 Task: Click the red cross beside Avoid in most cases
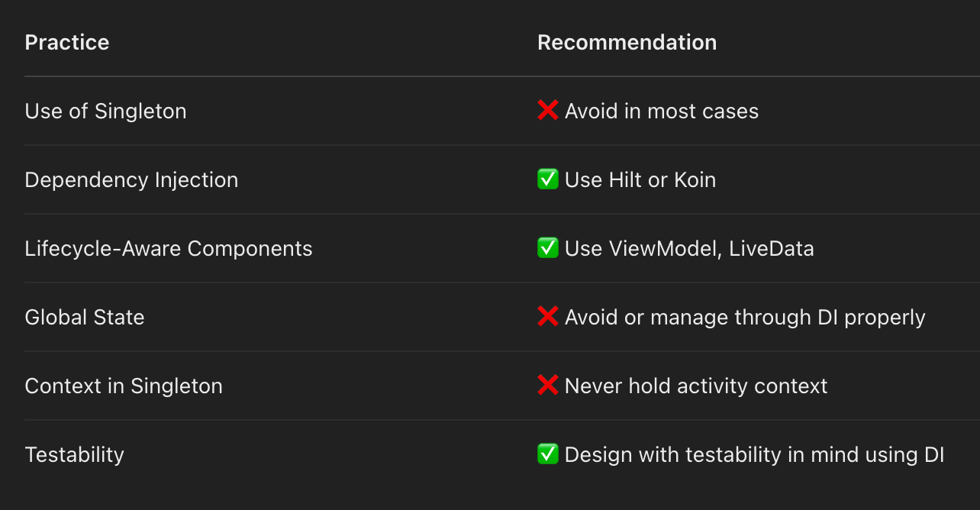coord(548,111)
